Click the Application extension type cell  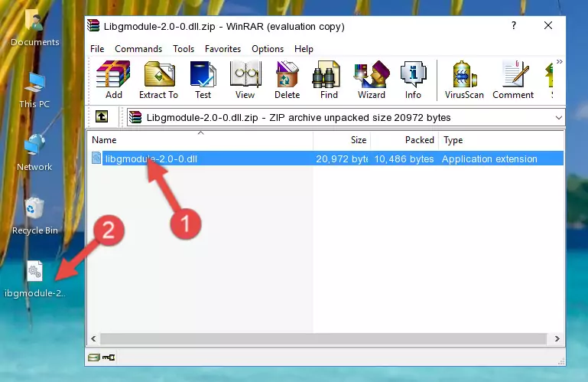tap(489, 159)
